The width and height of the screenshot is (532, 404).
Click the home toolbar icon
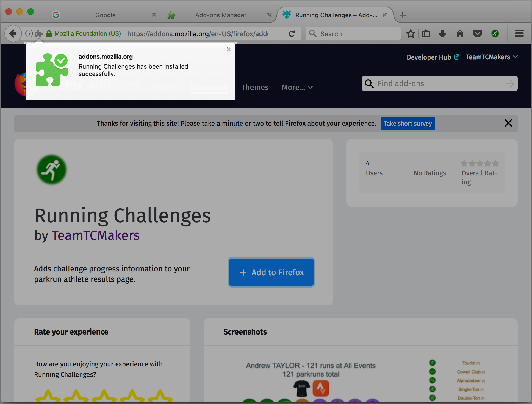point(460,34)
